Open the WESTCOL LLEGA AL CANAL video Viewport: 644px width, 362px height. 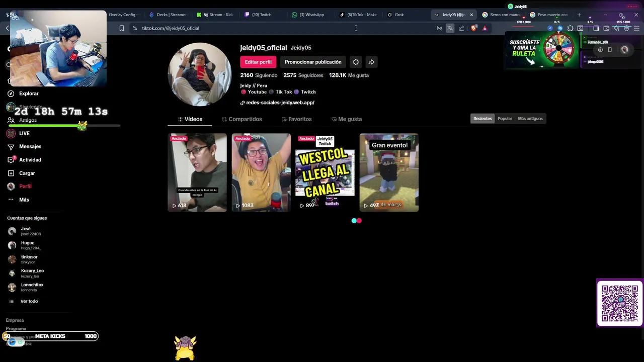tap(325, 172)
